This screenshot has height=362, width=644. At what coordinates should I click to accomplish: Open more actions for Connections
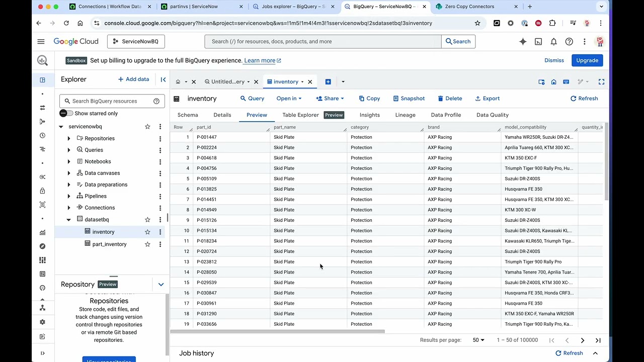click(x=160, y=208)
